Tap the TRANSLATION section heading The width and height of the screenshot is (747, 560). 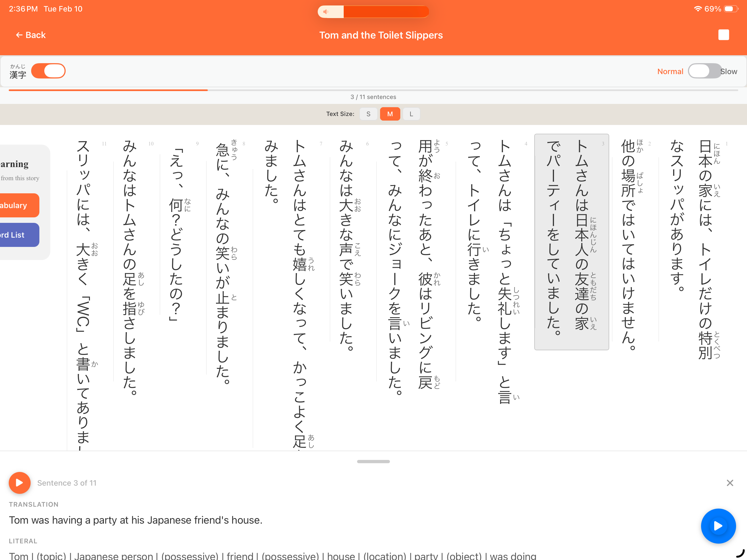[x=34, y=504]
